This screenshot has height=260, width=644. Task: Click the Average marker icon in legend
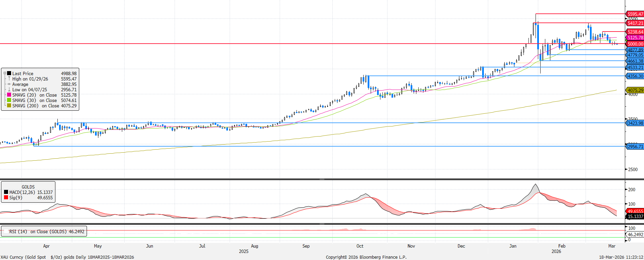click(x=9, y=84)
